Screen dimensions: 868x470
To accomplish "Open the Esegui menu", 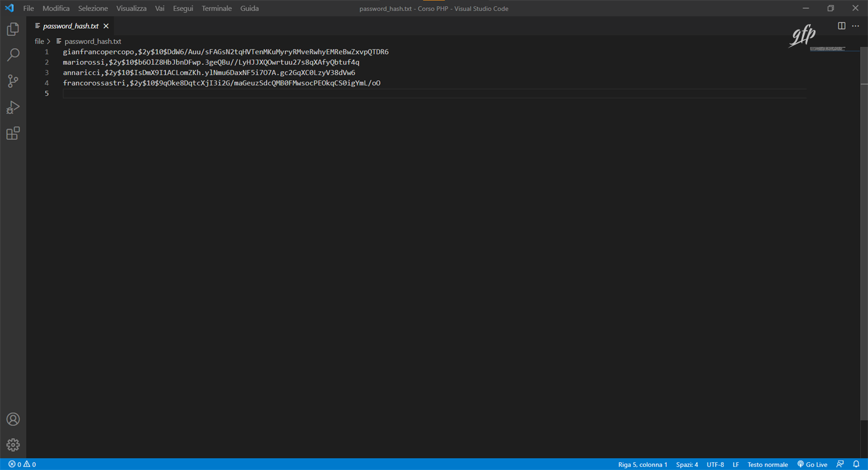I will point(183,8).
